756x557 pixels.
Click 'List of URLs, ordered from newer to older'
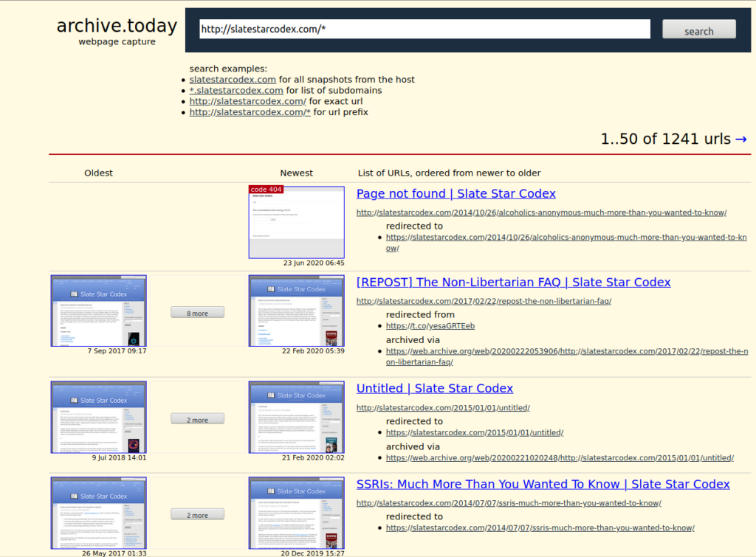click(x=449, y=173)
